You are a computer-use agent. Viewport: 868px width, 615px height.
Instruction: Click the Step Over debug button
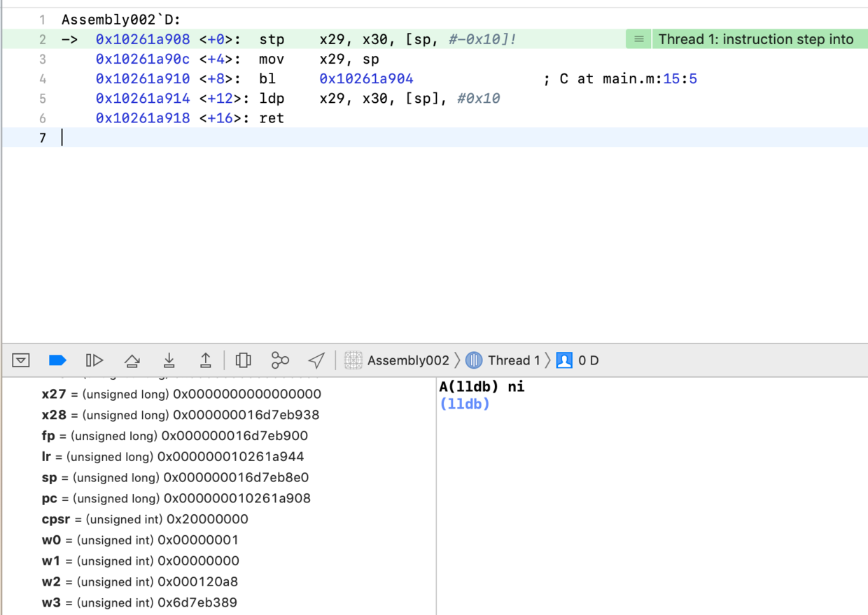coord(132,360)
